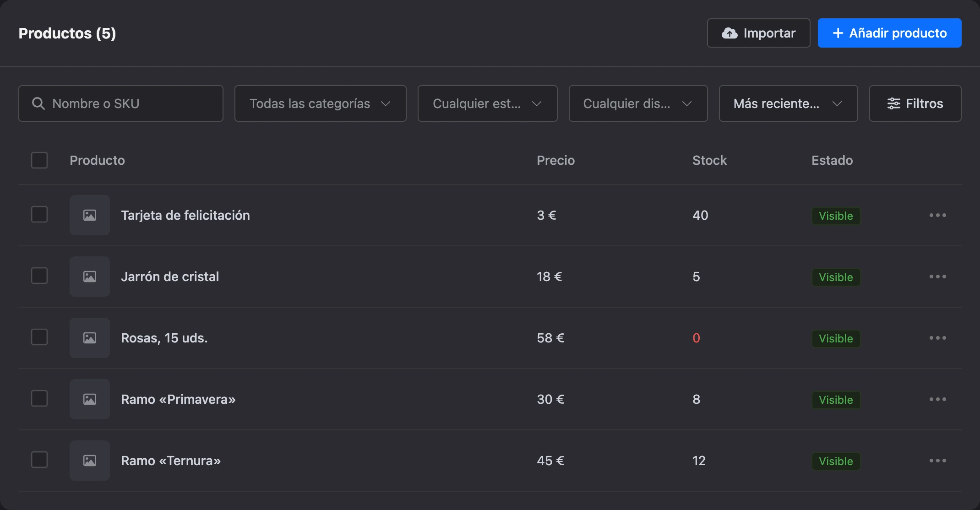Image resolution: width=980 pixels, height=510 pixels.
Task: Check the Ramo «Ternura» row
Action: (39, 460)
